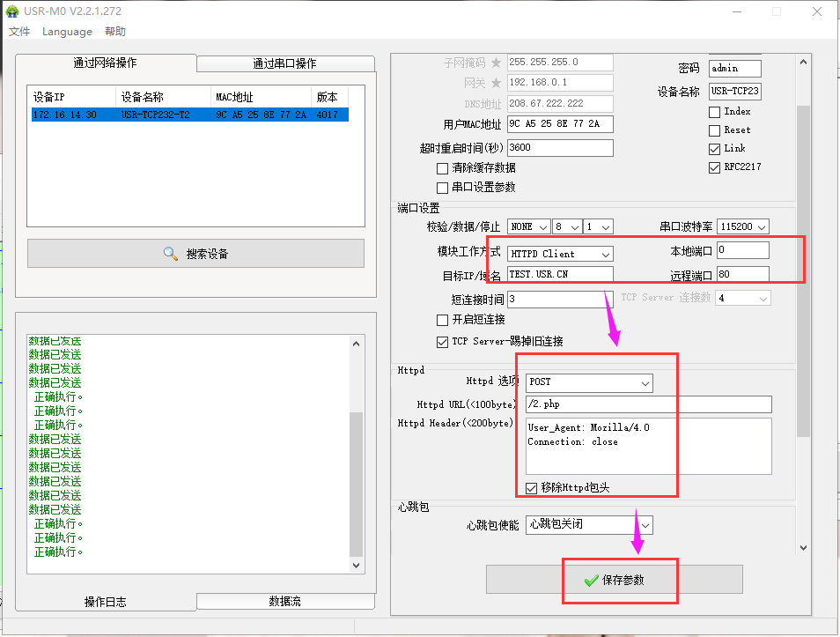
Task: Enable the Index checkbox
Action: 714,112
